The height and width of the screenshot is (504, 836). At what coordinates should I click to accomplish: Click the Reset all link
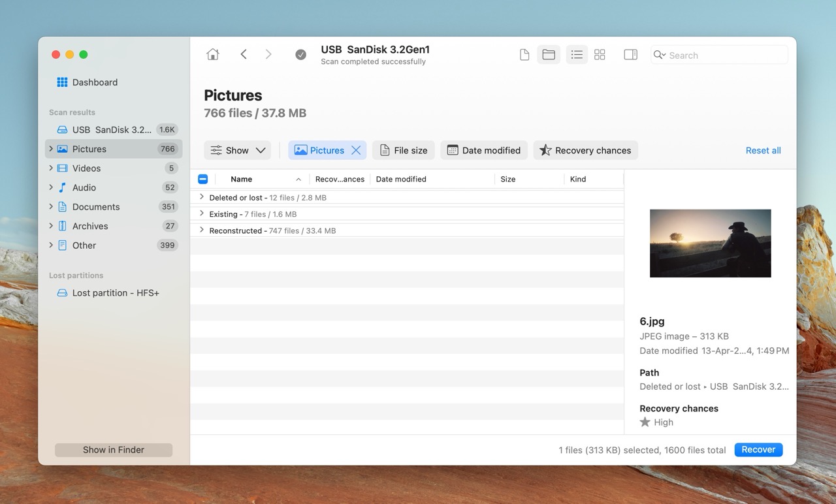point(763,150)
